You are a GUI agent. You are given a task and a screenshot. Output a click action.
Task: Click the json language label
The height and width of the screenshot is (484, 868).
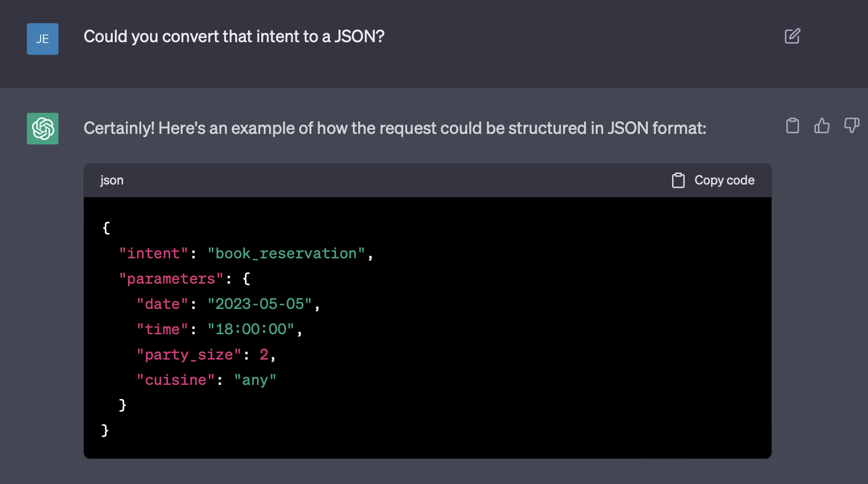click(112, 180)
